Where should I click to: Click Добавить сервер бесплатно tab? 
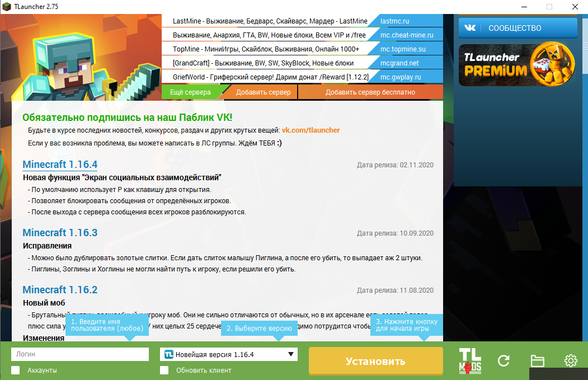pyautogui.click(x=370, y=92)
